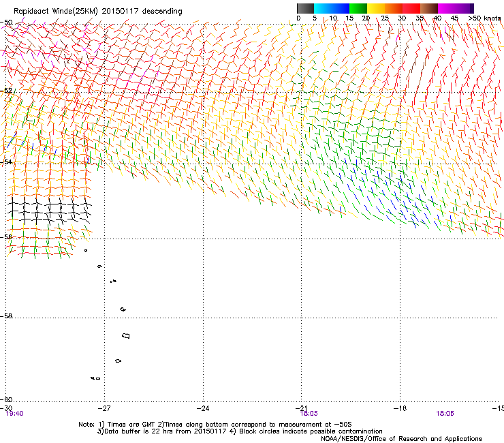504x443 pixels.
Task: Click the patch of black contaminated wind barbs
Action: tap(49, 211)
